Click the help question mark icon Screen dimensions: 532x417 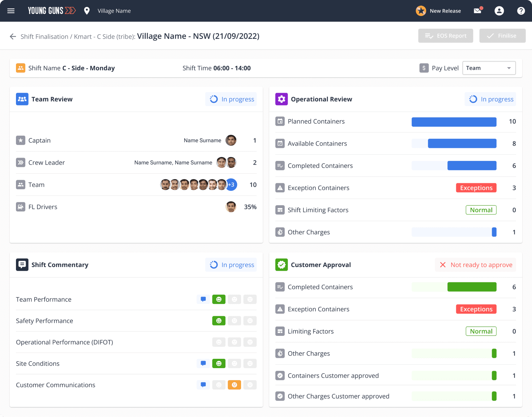pos(521,11)
